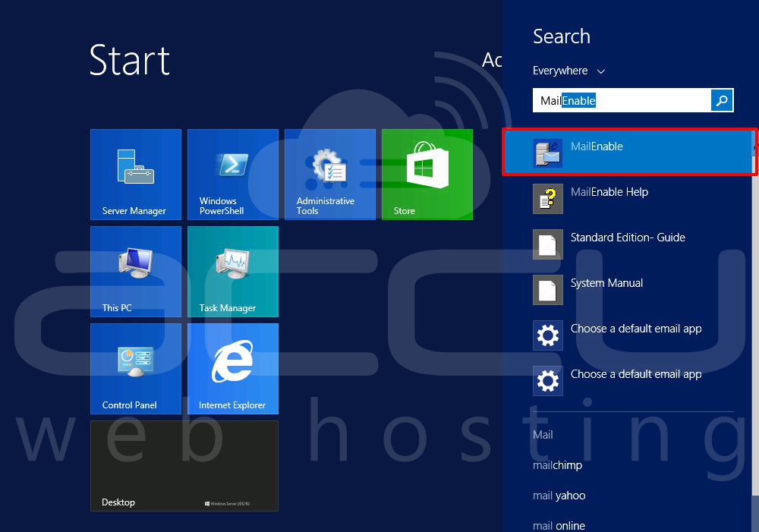
Task: Click the search magnifier button
Action: [722, 101]
